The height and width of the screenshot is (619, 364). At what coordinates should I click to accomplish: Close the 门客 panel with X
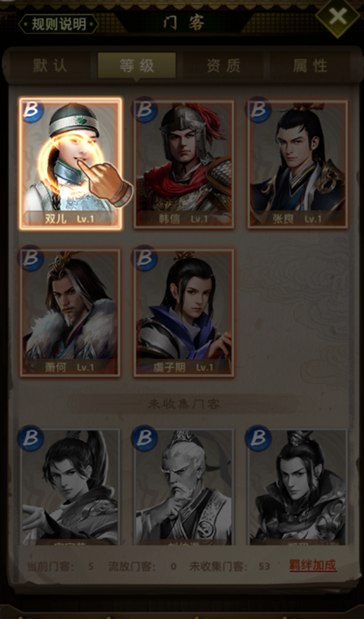pos(338,17)
